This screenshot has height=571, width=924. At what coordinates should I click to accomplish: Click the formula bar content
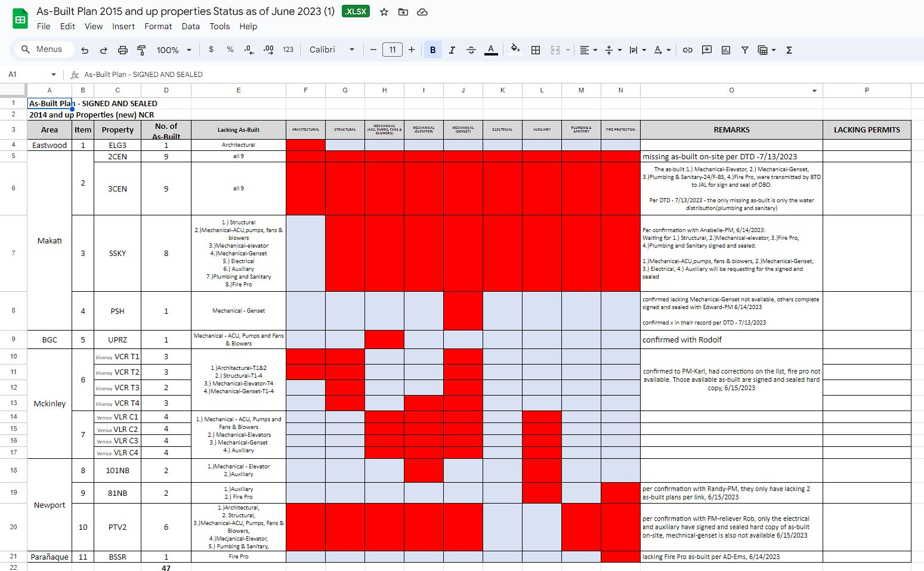(143, 75)
